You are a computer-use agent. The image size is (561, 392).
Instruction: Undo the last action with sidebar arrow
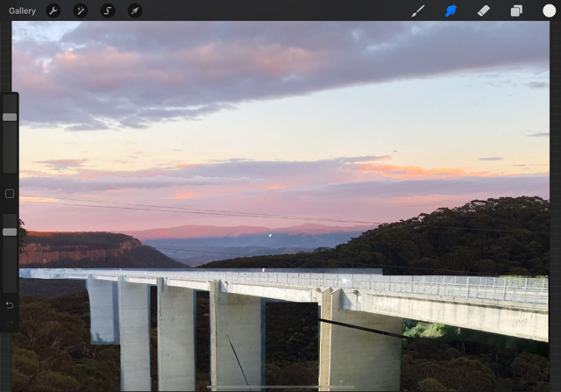click(10, 305)
